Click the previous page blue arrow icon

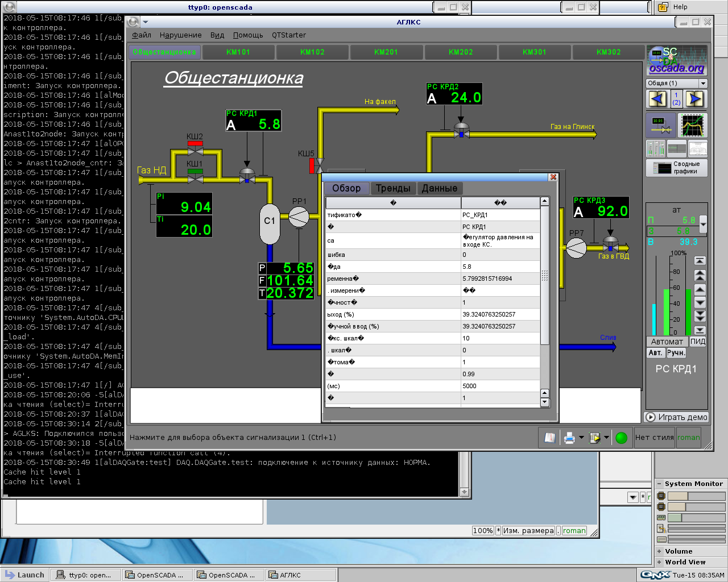657,99
